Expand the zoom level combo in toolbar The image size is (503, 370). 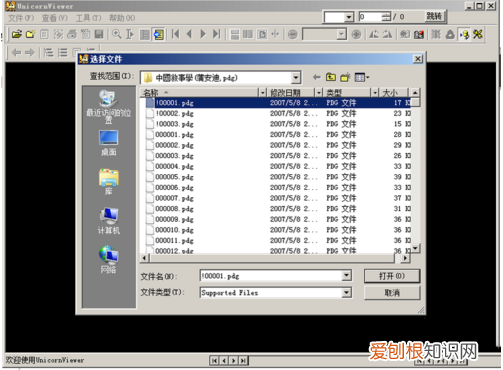tap(341, 34)
